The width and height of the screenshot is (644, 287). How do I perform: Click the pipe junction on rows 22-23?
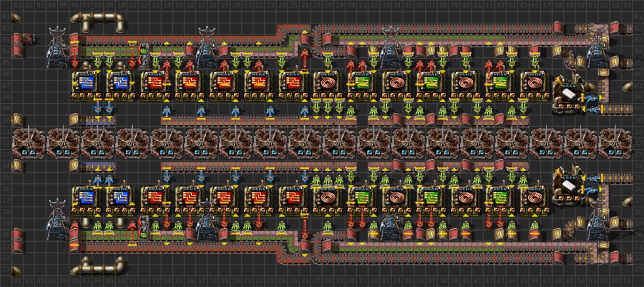tap(97, 266)
